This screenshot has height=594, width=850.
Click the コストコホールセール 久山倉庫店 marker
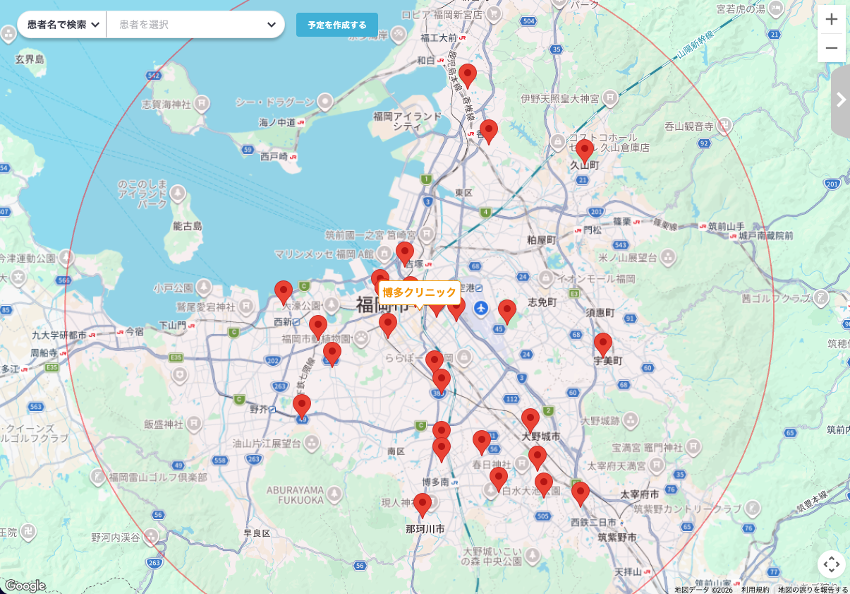click(x=558, y=142)
